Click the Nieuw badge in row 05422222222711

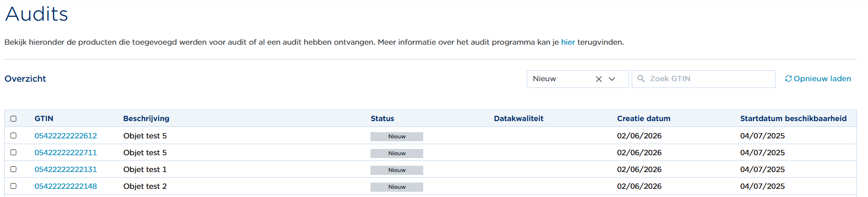(397, 153)
